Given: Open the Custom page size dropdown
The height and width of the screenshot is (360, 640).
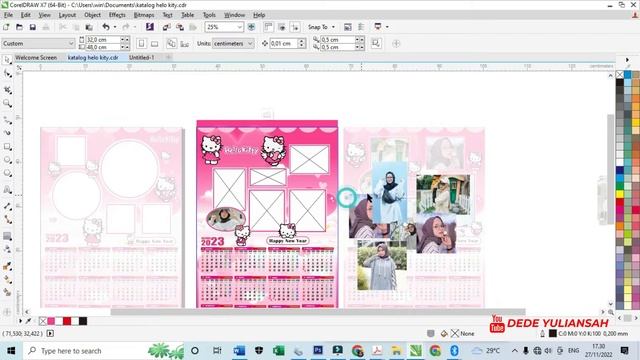Looking at the screenshot, I should coord(38,43).
